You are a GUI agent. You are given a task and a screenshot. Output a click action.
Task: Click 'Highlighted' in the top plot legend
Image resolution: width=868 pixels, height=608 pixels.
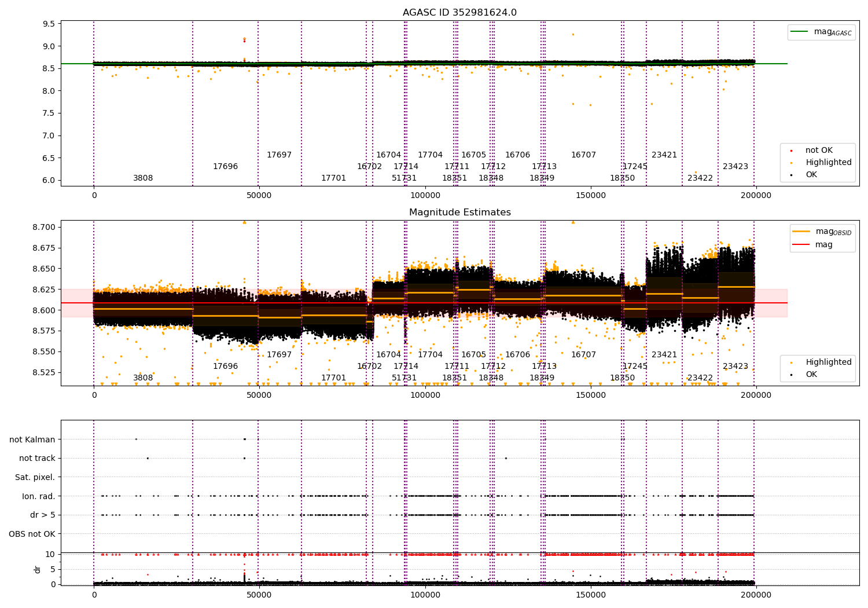click(821, 163)
